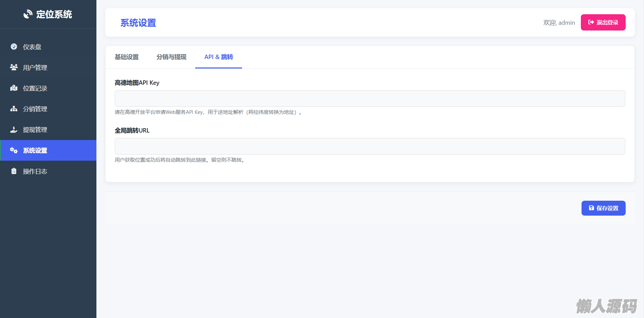Viewport: 644px width, 318px height.
Task: Switch to the 分销与提现 tab
Action: click(x=171, y=57)
